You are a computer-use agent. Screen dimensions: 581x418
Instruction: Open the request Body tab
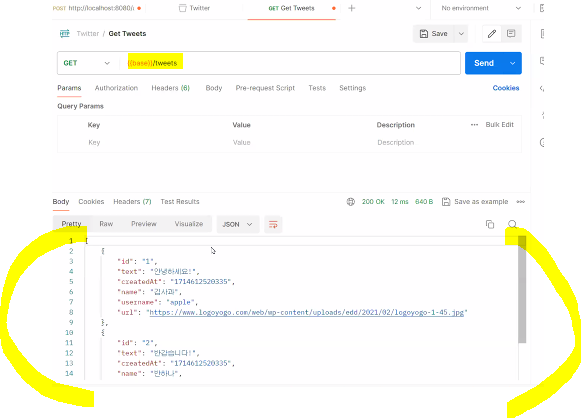point(214,88)
